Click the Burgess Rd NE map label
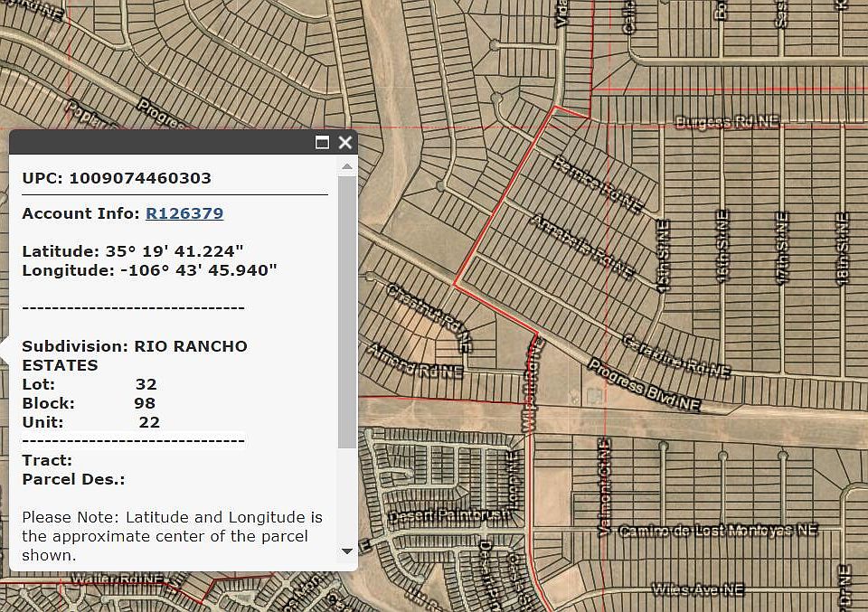 [x=727, y=122]
